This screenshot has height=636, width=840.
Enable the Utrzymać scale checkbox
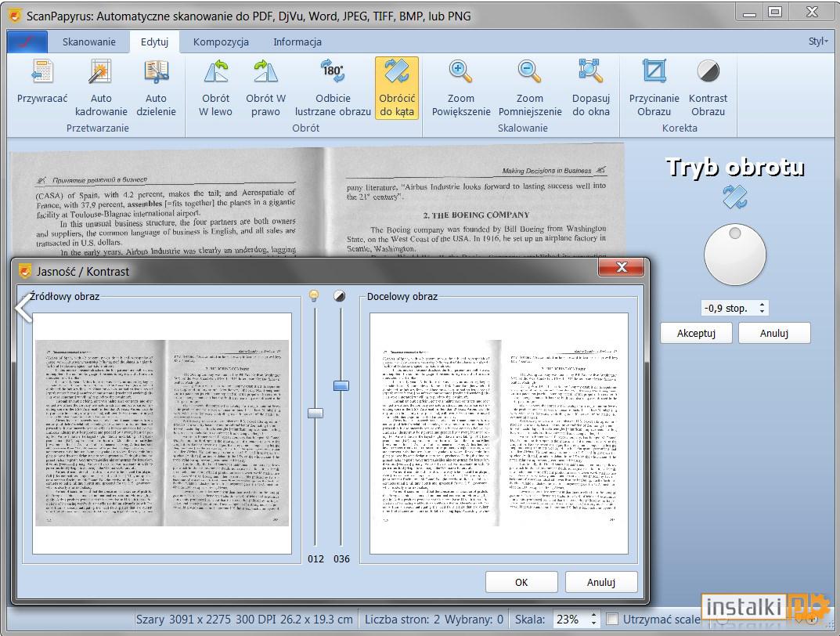(611, 620)
